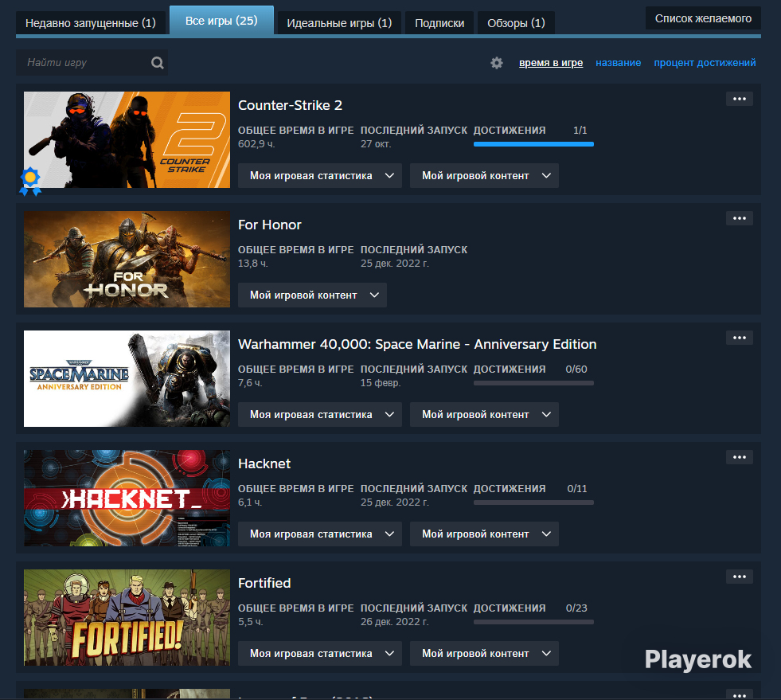The width and height of the screenshot is (781, 700).
Task: Expand Warhammer Space Marine game statistics dropdown
Action: pos(320,415)
